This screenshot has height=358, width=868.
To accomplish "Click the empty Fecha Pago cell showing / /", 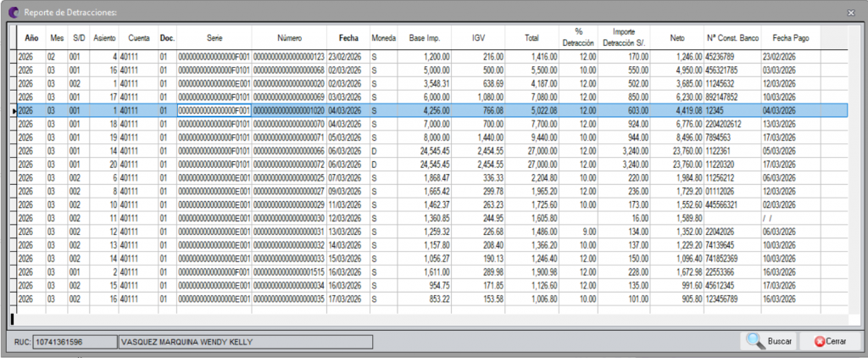I will point(791,218).
